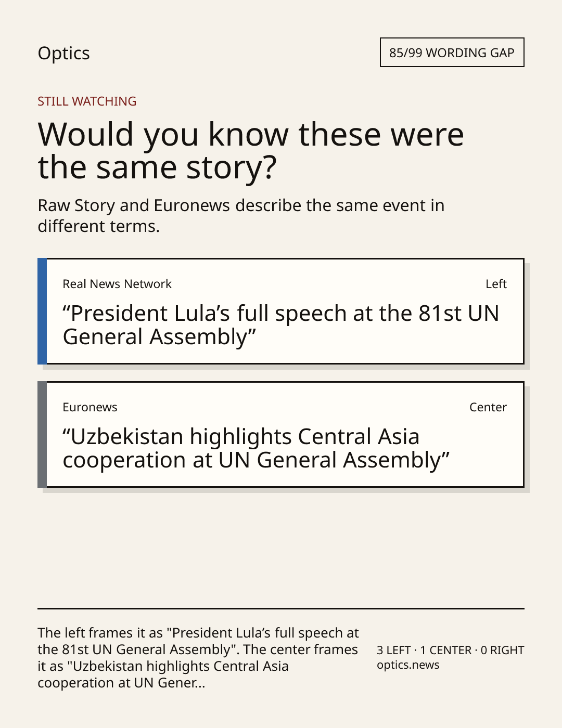The image size is (562, 728).
Task: Open the Uzbekistan highlights Central Asia headline
Action: [256, 448]
